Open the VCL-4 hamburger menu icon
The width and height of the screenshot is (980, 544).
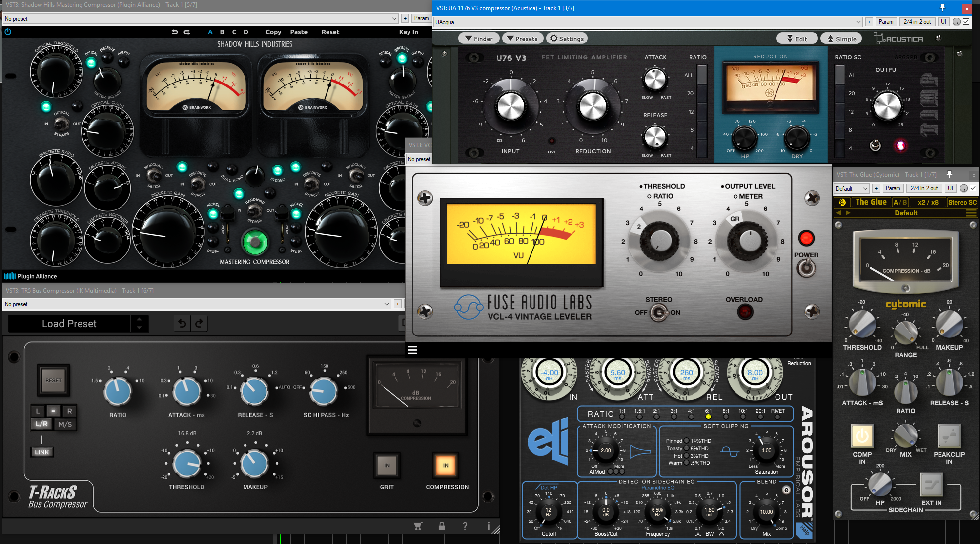coord(412,350)
